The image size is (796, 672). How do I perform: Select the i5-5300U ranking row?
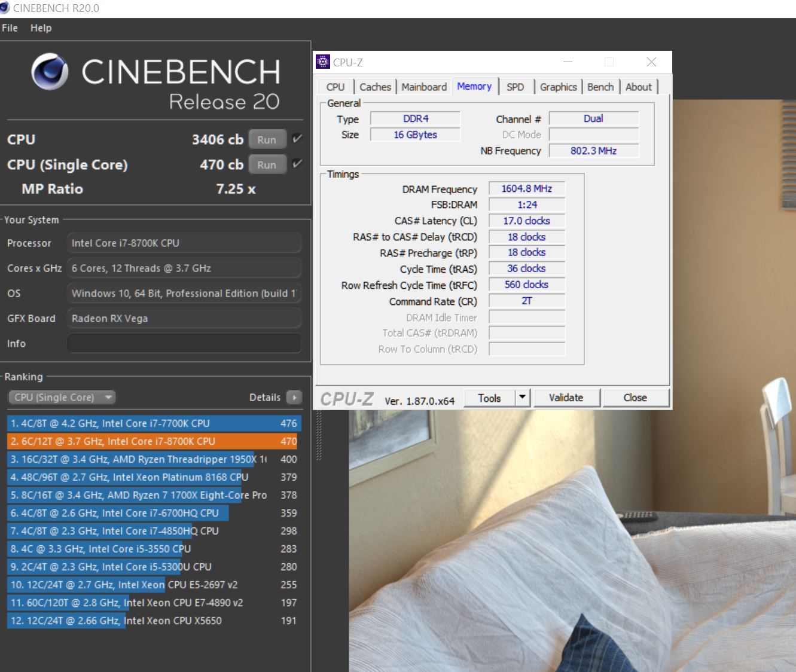tap(154, 567)
